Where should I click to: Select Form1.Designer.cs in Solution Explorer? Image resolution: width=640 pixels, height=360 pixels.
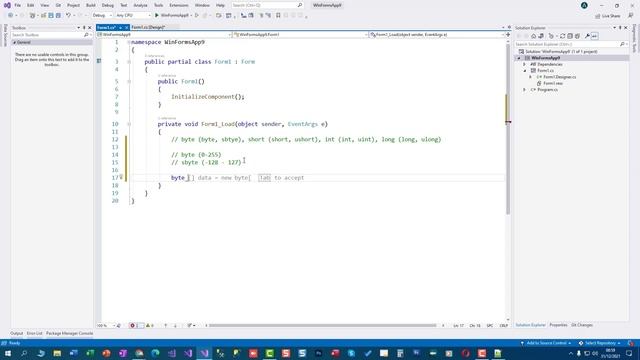[x=560, y=77]
